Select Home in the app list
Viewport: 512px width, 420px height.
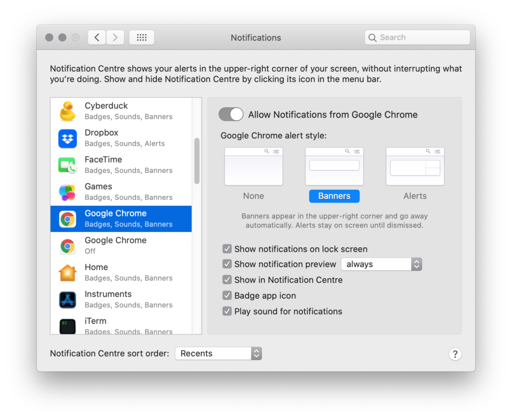(x=121, y=272)
